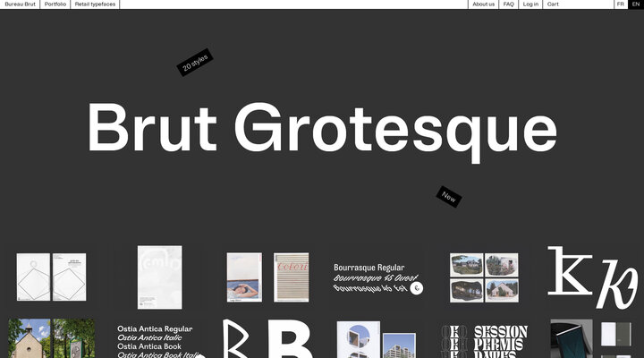
Task: Click the 20 styles tag
Action: pos(195,63)
